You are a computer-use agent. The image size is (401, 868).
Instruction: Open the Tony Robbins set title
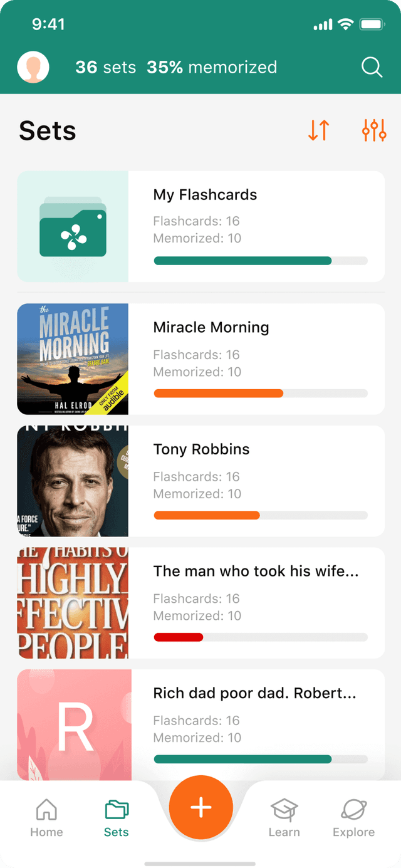click(x=201, y=449)
